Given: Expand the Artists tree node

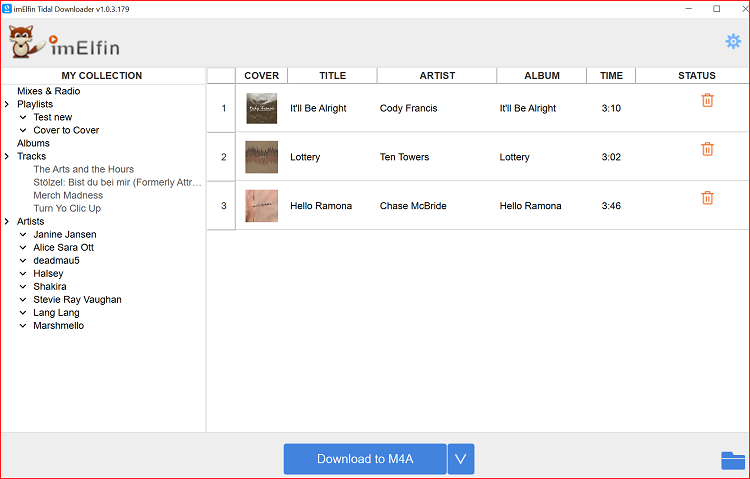Looking at the screenshot, I should coord(7,221).
